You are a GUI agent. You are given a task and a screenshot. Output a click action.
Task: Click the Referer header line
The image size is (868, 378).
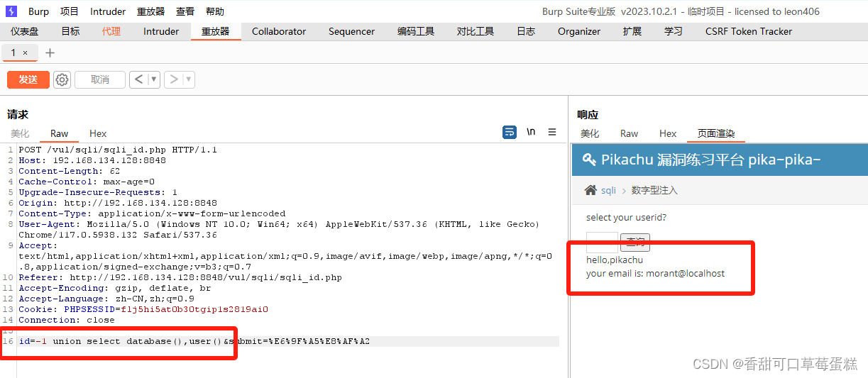(x=180, y=277)
